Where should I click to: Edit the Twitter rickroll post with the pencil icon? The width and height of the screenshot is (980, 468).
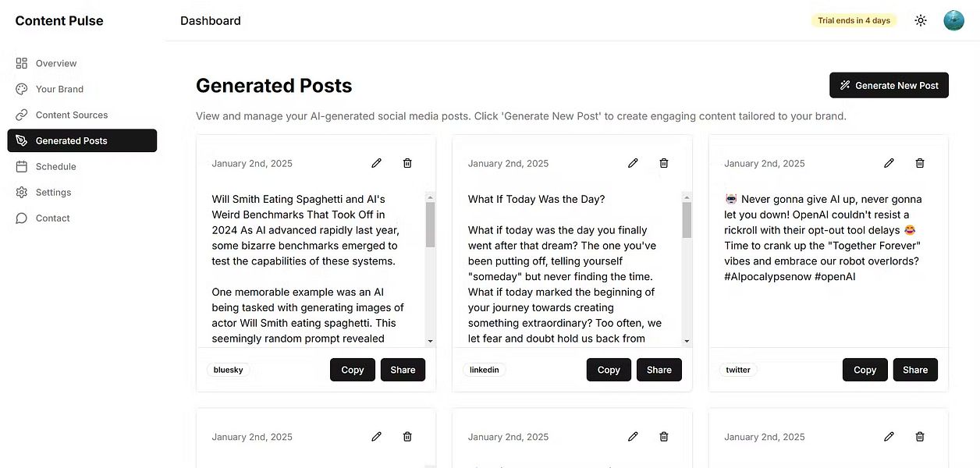[x=889, y=163]
